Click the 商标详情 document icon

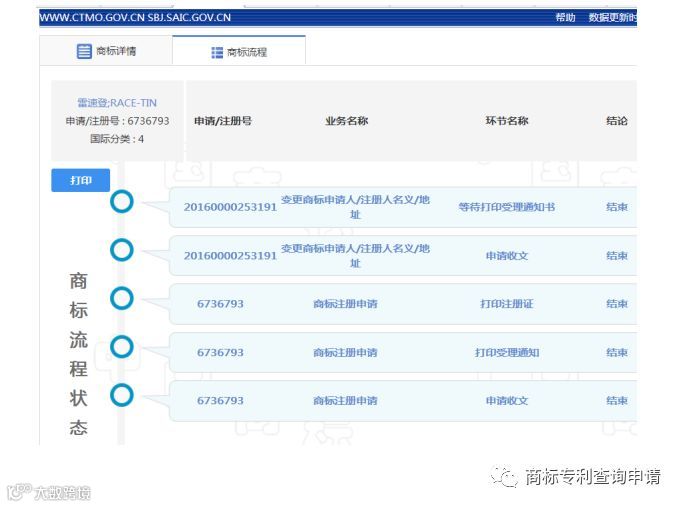coord(84,51)
